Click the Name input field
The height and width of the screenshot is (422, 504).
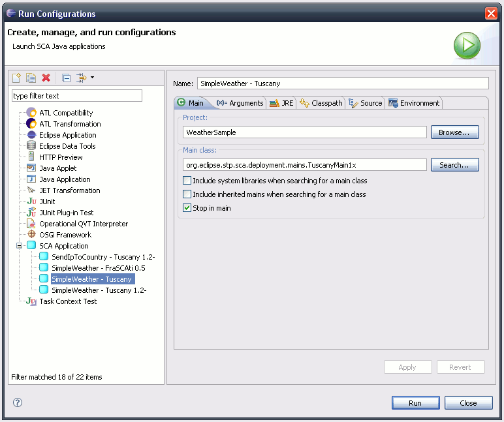[x=343, y=83]
